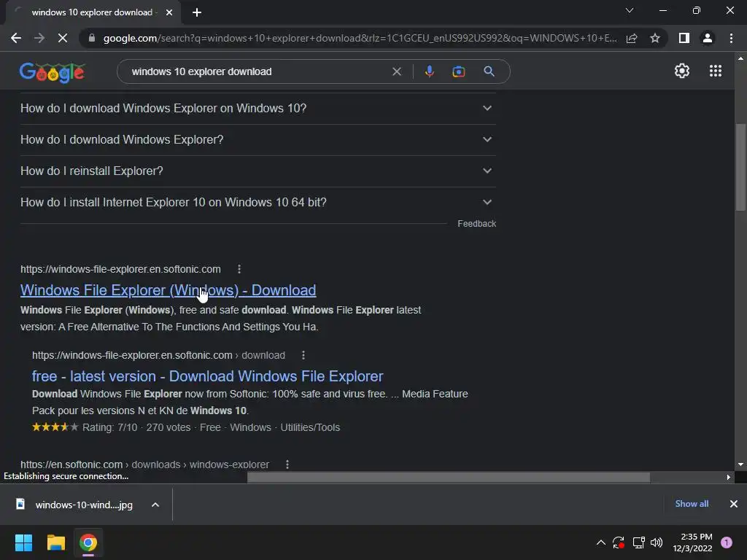Go to the Google homepage logo
The image size is (747, 560).
(52, 72)
